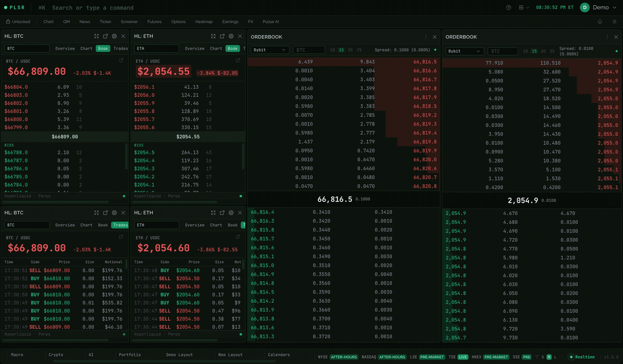The image size is (623, 364).
Task: Set depth to 20 in 66,816.5 orderbook
Action: click(x=350, y=50)
